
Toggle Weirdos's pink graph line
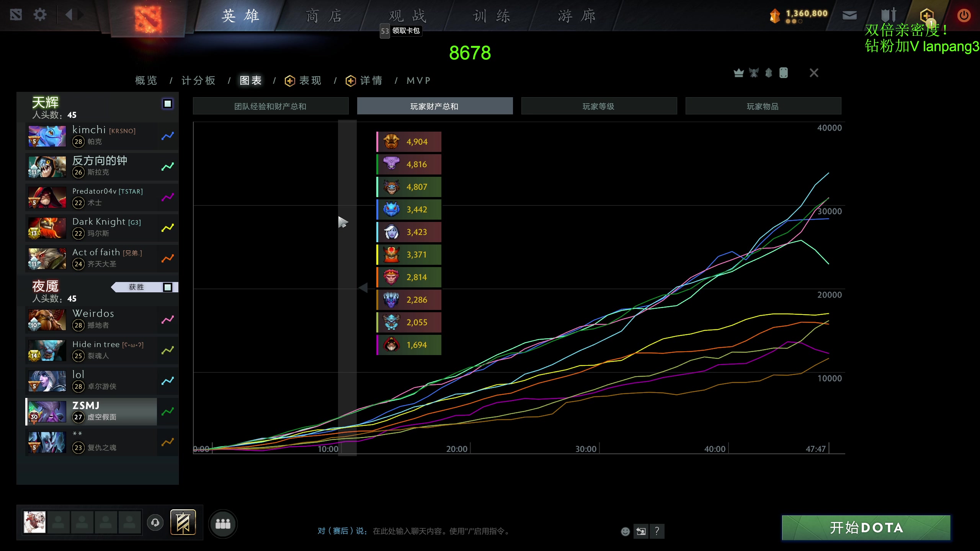[168, 320]
